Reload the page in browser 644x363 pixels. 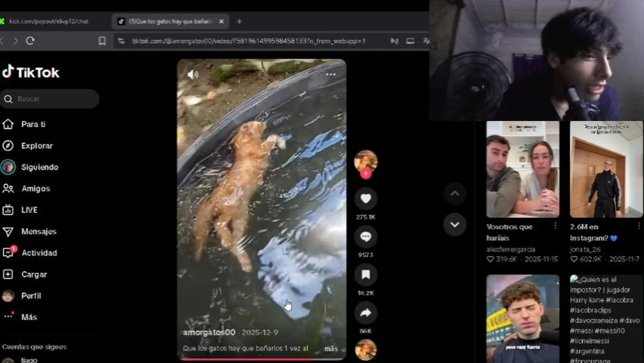point(30,41)
